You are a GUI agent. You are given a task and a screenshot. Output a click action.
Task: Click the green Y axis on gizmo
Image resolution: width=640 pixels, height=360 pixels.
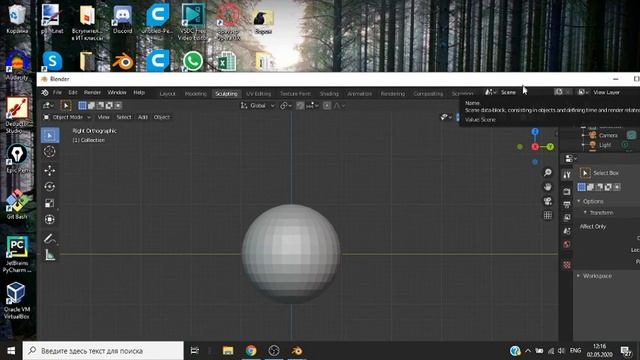(550, 147)
